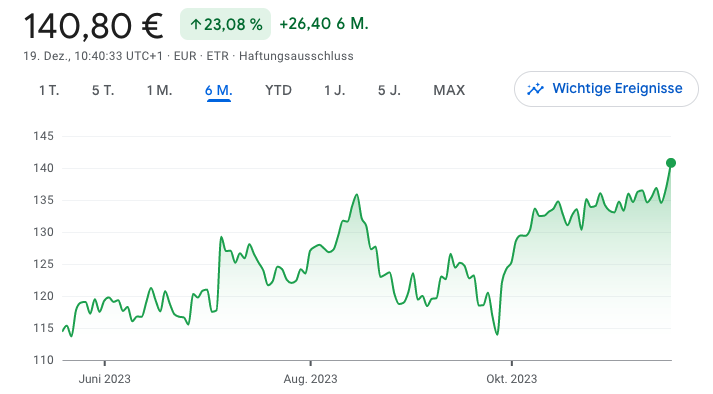This screenshot has width=713, height=394.
Task: Open the Wichtige Ereignisse button
Action: click(606, 89)
